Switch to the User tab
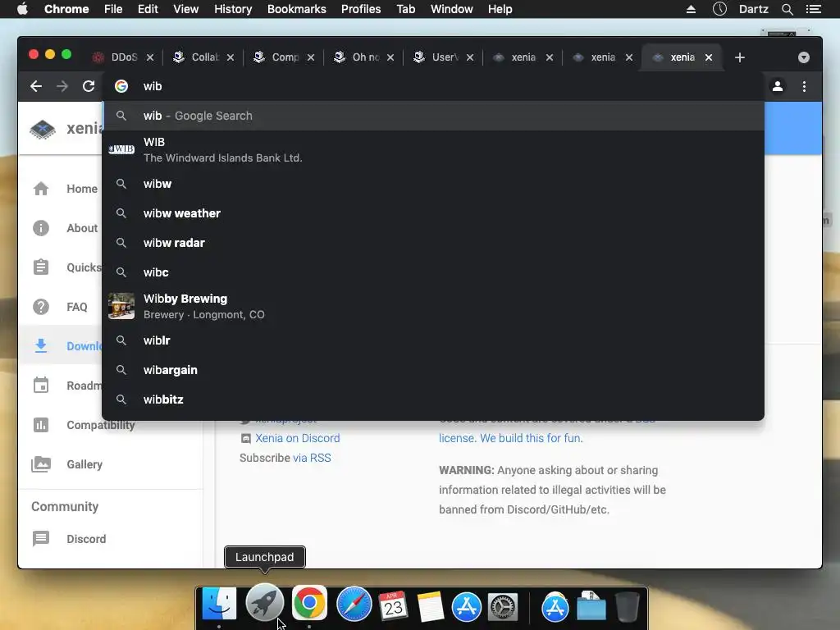 [x=443, y=57]
